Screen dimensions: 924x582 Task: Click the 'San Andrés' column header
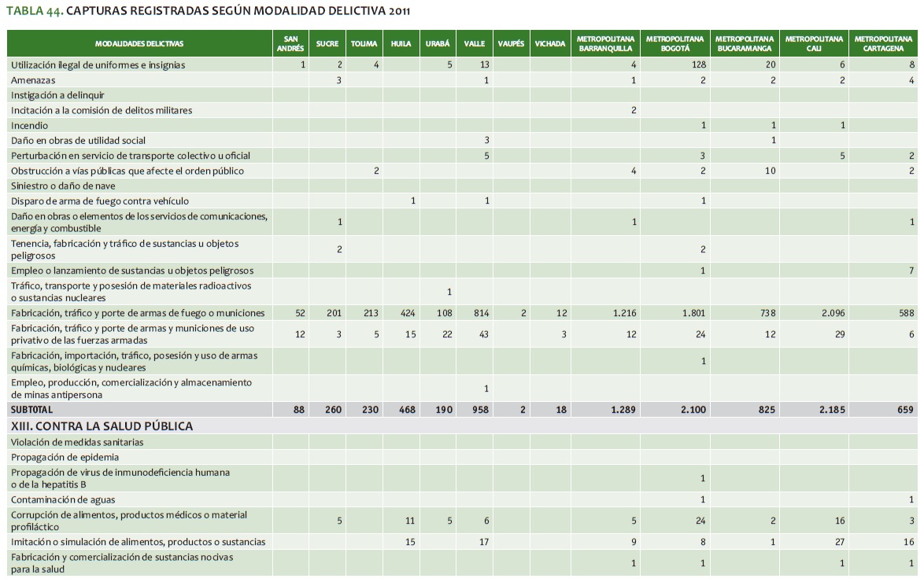(290, 44)
